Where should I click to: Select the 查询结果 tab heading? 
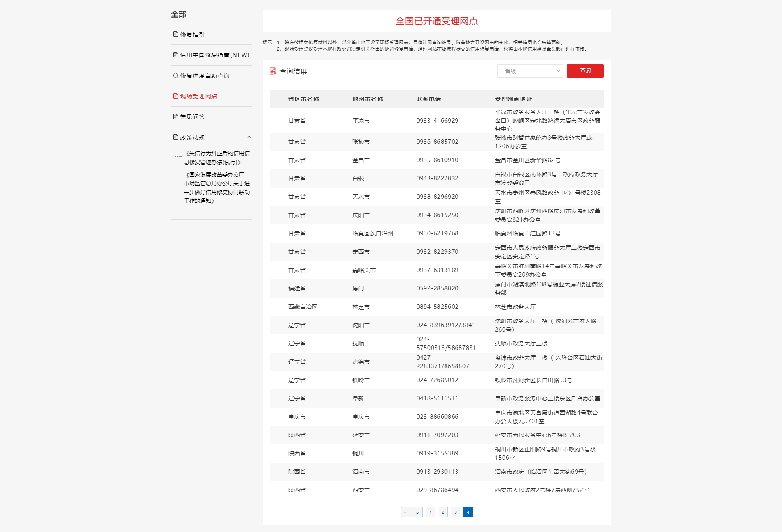pos(293,72)
